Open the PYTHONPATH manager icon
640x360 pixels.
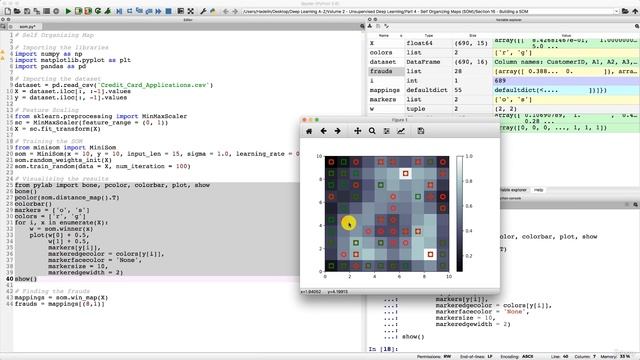click(212, 11)
